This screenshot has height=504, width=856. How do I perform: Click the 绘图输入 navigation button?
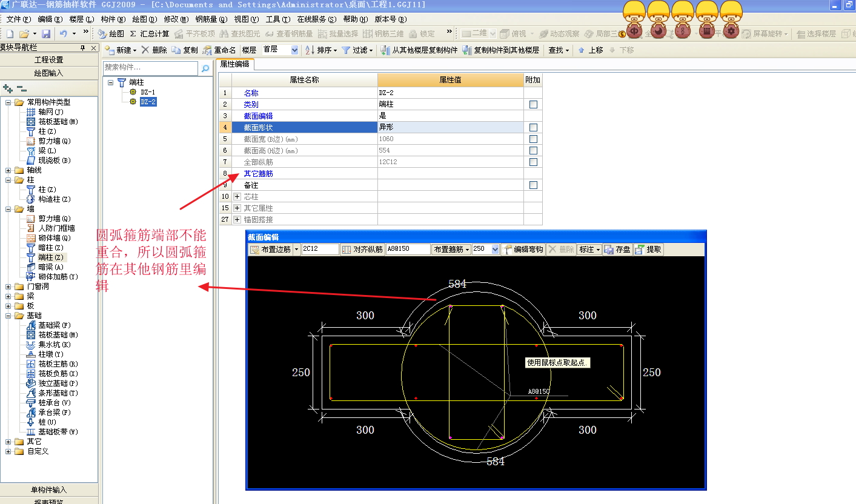49,73
